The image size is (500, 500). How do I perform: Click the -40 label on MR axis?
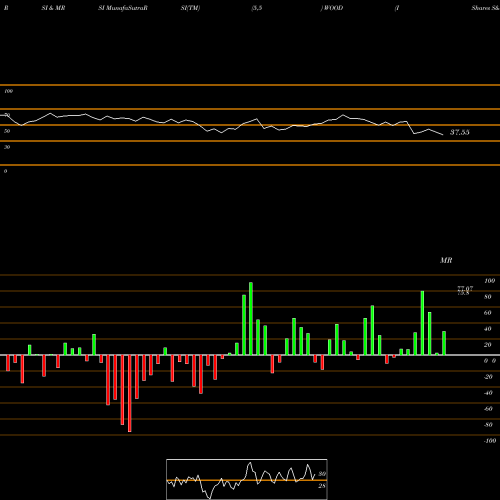[x=488, y=393]
